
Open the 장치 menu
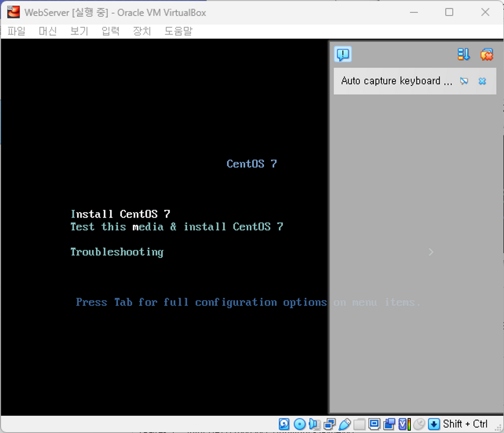pos(142,31)
